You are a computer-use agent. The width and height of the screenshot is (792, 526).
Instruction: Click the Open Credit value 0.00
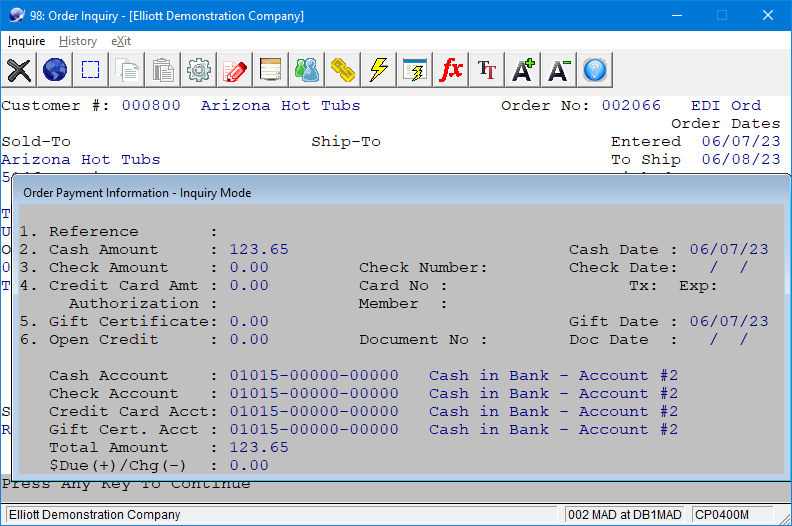tap(249, 339)
